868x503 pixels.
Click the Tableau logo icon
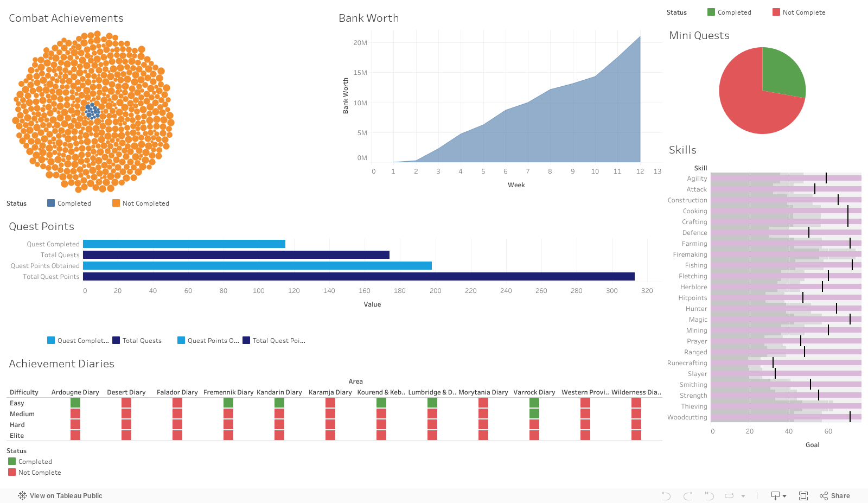22,496
